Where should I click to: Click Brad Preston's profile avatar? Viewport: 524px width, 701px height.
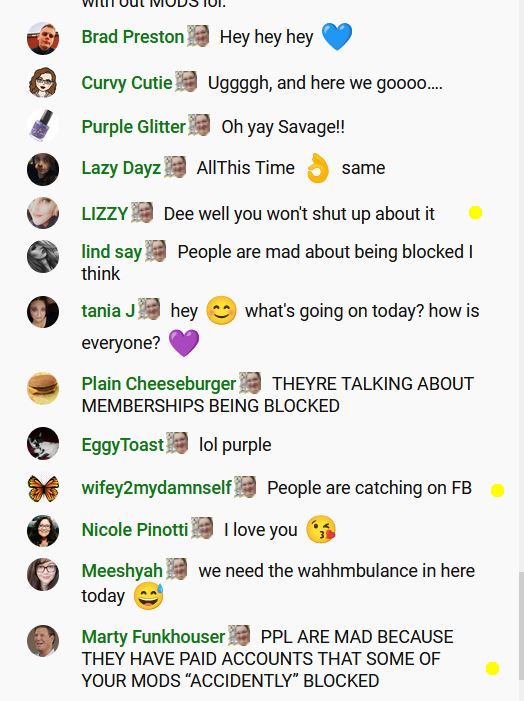click(43, 38)
